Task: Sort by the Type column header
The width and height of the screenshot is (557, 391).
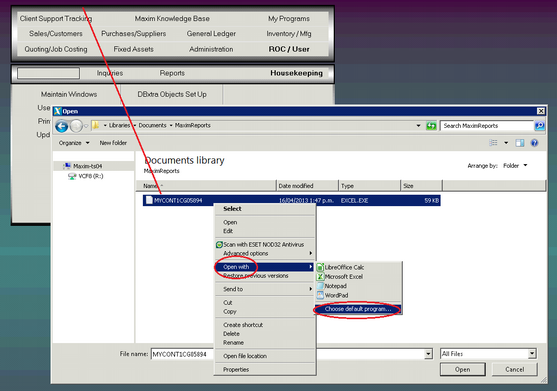Action: [x=369, y=186]
